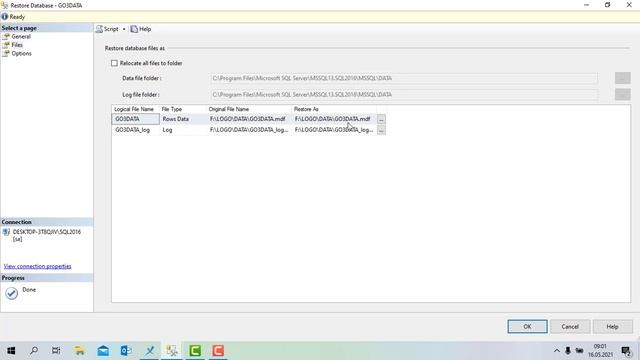Click the server connection icon
The height and width of the screenshot is (360, 640).
point(6,232)
